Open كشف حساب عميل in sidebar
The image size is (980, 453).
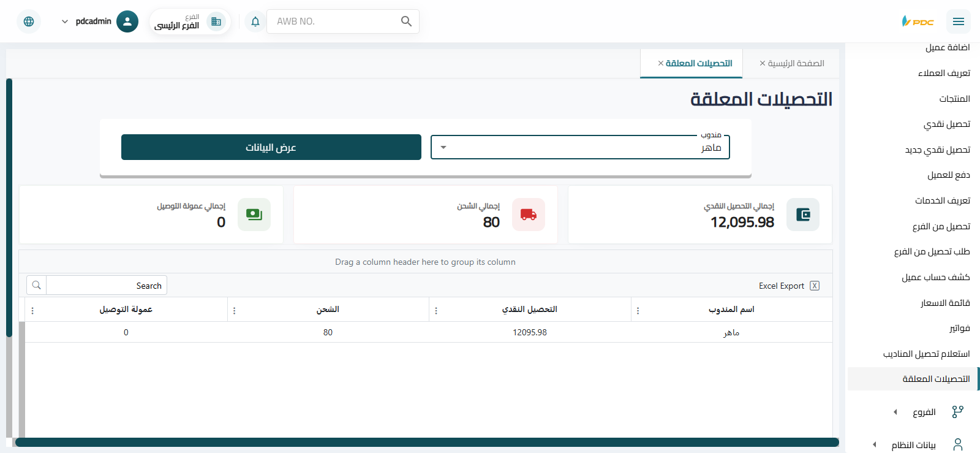point(936,278)
